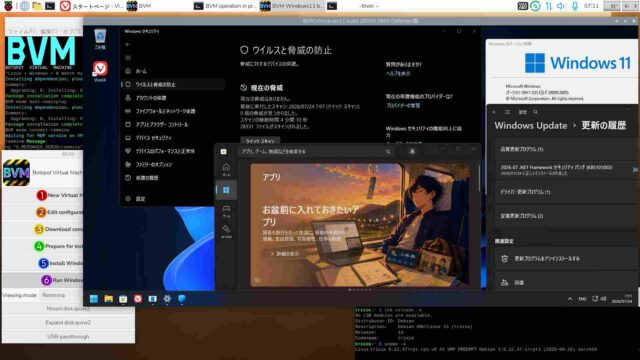Image resolution: width=640 pixels, height=360 pixels.
Task: Open Vivaldi from the Windows taskbar
Action: (138, 299)
